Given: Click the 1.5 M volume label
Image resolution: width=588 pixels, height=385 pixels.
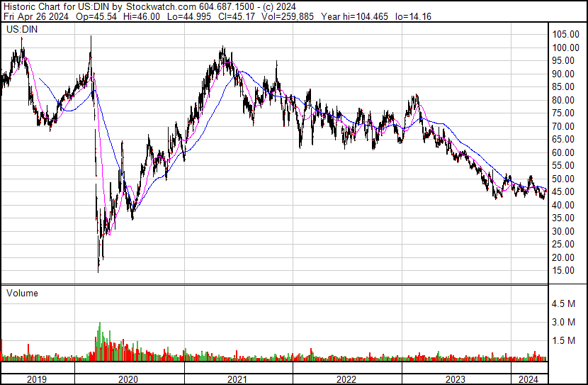Looking at the screenshot, I should pos(563,340).
